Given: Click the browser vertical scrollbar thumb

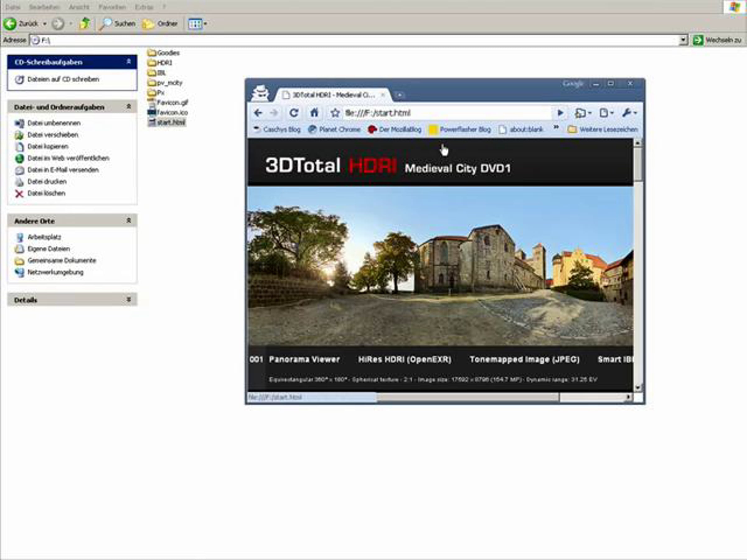Looking at the screenshot, I should (637, 164).
